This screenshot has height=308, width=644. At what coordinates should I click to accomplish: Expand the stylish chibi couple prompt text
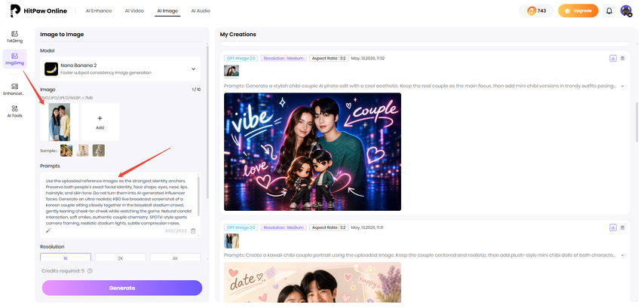click(623, 86)
